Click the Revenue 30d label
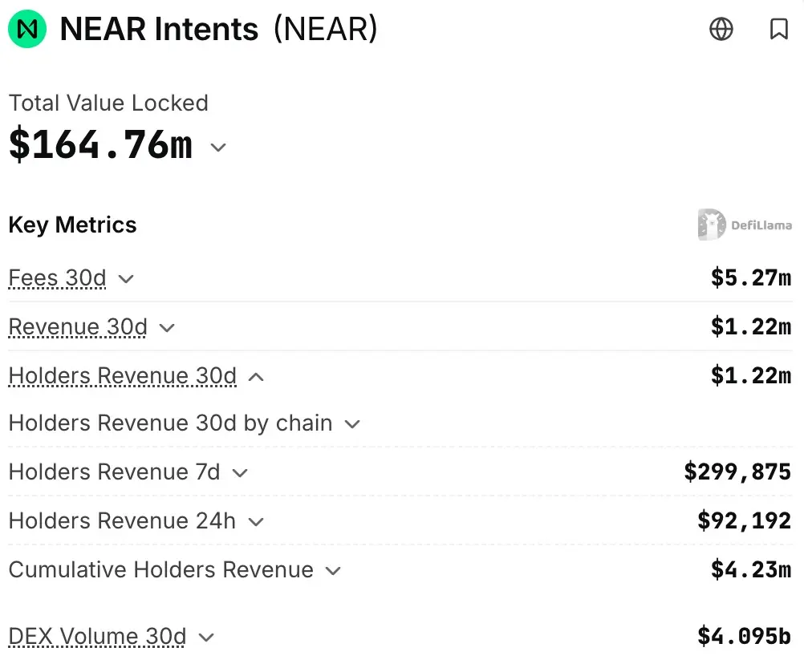This screenshot has width=804, height=672. [78, 327]
